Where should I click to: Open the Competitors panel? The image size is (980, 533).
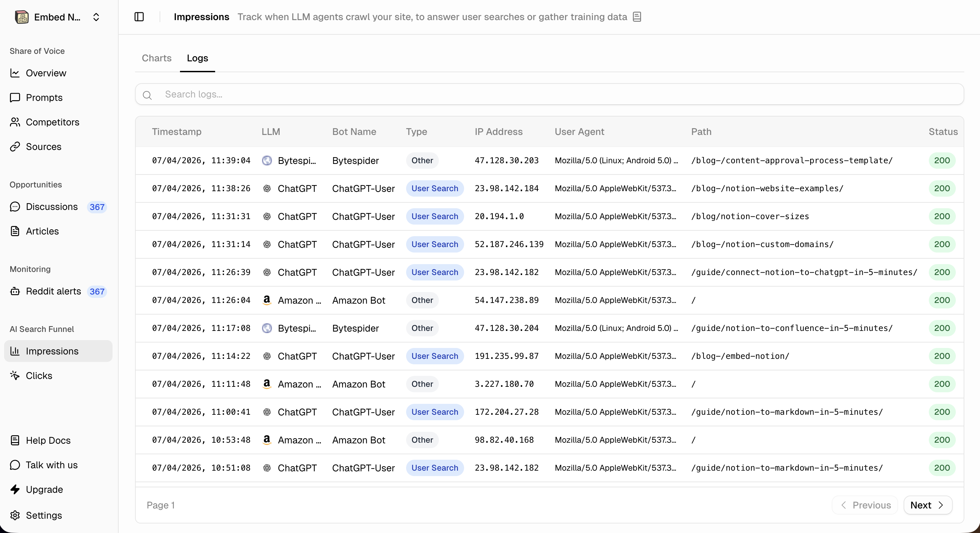[52, 122]
